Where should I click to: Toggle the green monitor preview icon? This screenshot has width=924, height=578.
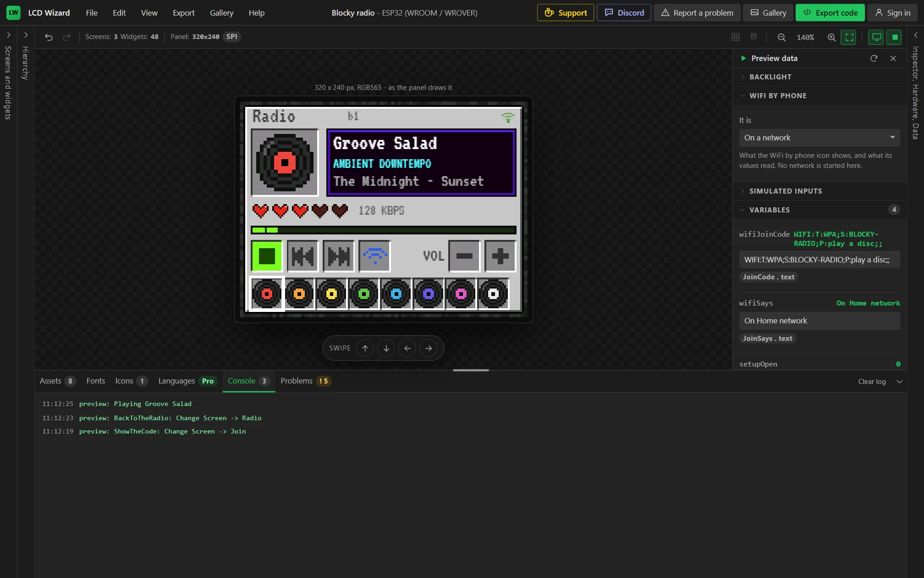click(x=876, y=37)
